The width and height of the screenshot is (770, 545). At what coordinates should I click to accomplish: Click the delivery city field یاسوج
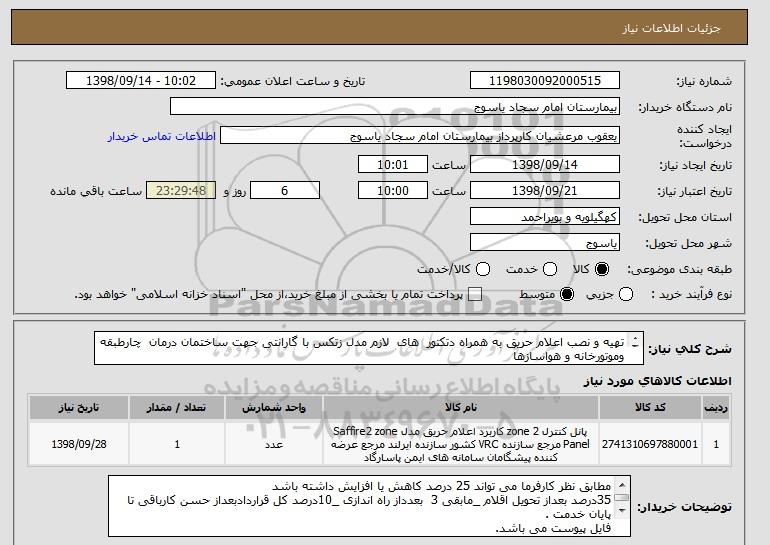click(545, 243)
